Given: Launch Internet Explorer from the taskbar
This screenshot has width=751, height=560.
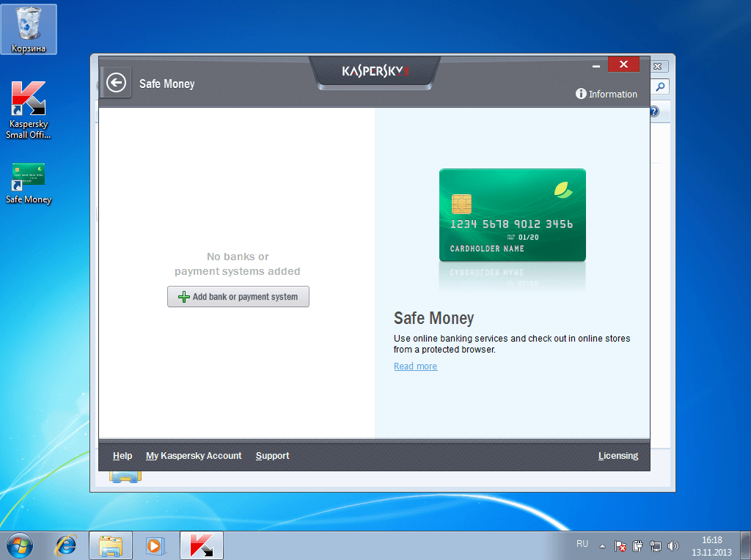Looking at the screenshot, I should [65, 545].
